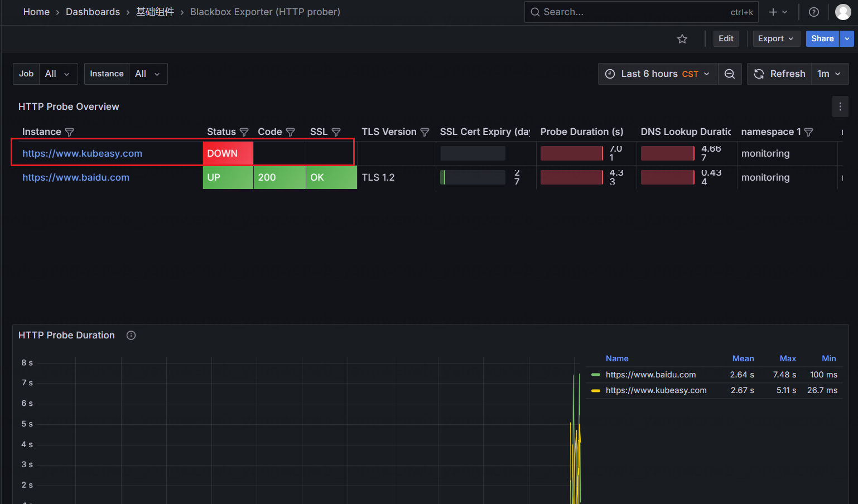Viewport: 858px width, 504px height.
Task: Show HTTP Probe Duration info tooltip
Action: point(131,335)
